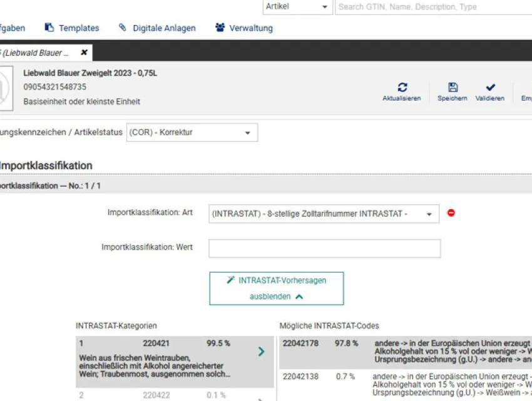Viewport: 532px width, 401px height.
Task: Expand category 220421 with its chevron arrow
Action: 261,352
